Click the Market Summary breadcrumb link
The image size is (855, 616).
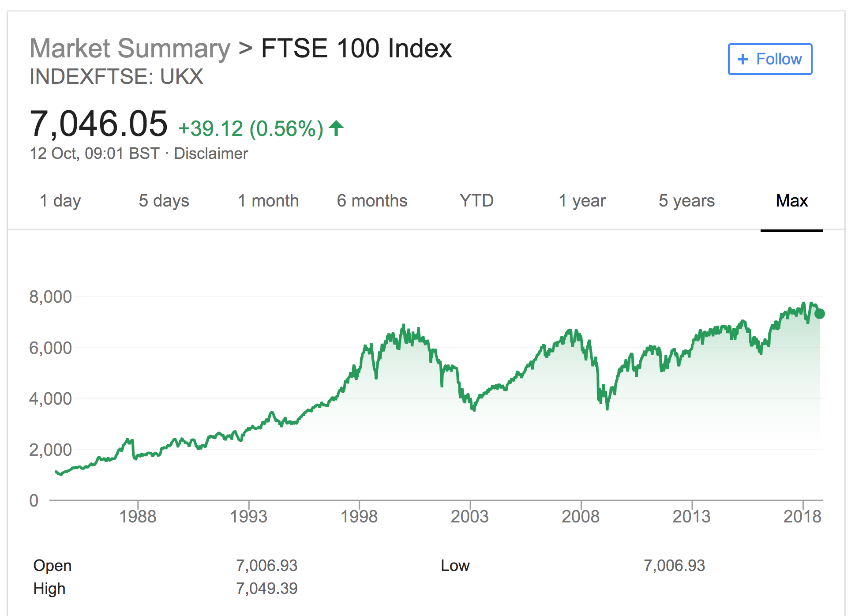click(x=130, y=48)
